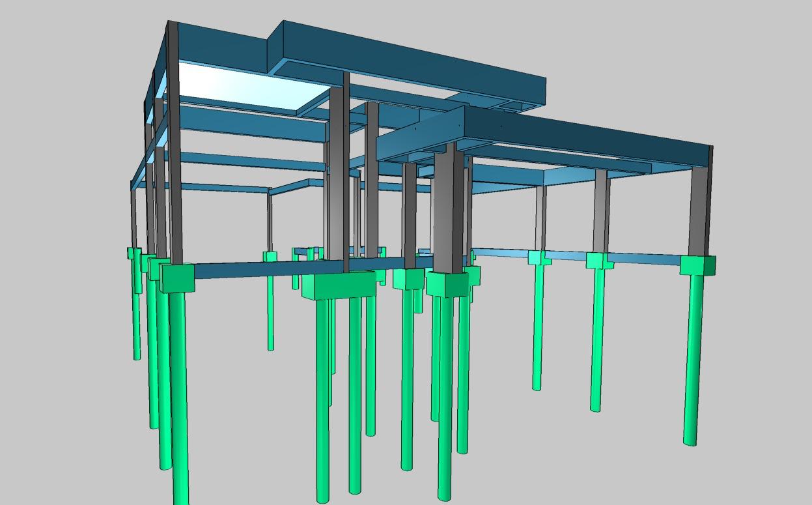Viewport: 812px width, 505px height.
Task: Pick the green pile under the far-right cap
Action: pyautogui.click(x=693, y=358)
